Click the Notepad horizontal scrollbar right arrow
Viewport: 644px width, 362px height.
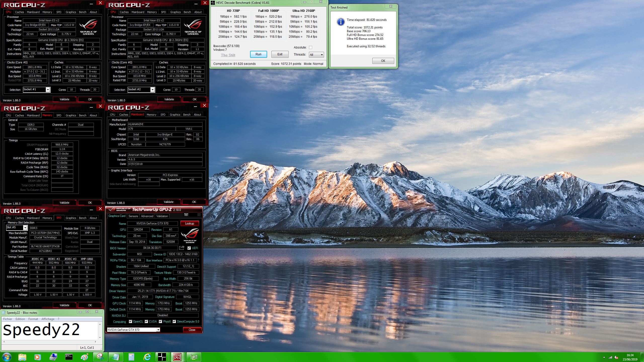click(x=96, y=342)
